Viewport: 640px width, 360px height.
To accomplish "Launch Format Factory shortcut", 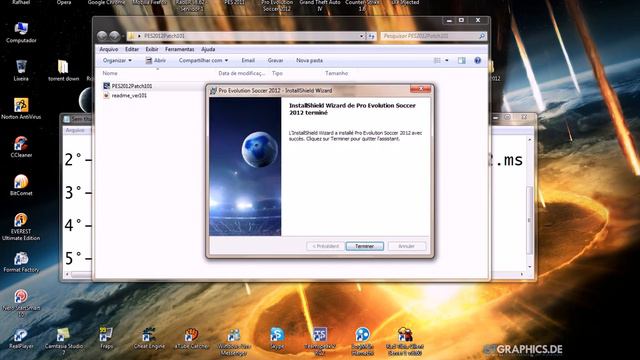I will (21, 262).
